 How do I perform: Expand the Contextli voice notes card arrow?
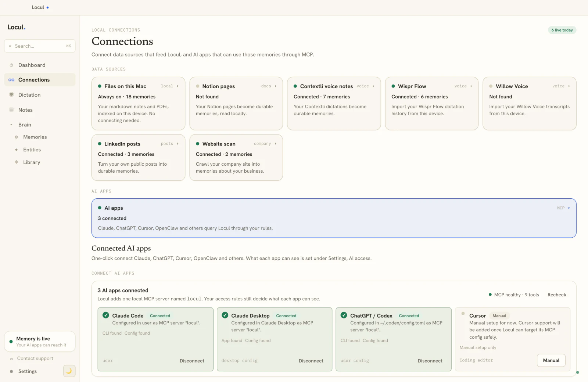pos(373,86)
